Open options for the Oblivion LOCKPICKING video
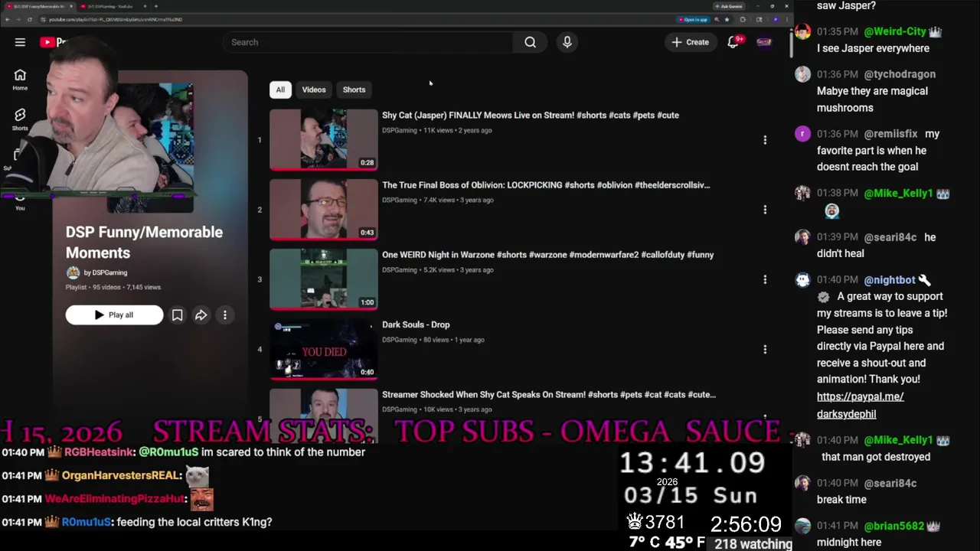This screenshot has width=980, height=551. coord(765,210)
